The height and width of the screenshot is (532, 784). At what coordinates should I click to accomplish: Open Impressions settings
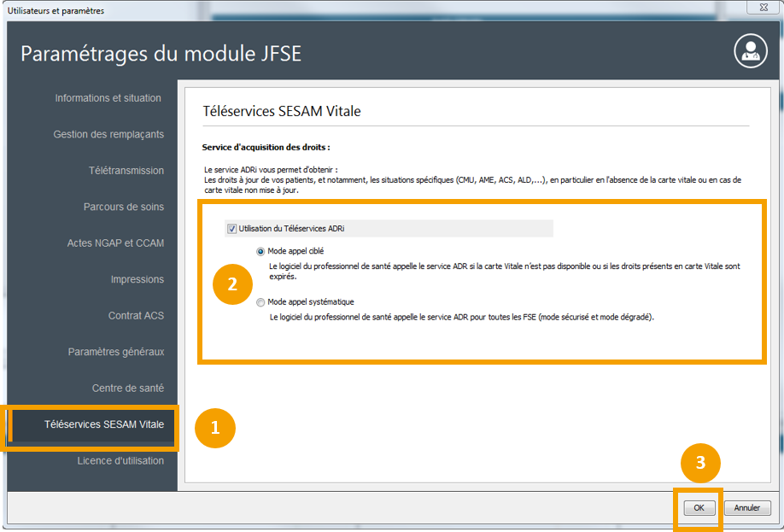click(x=137, y=279)
